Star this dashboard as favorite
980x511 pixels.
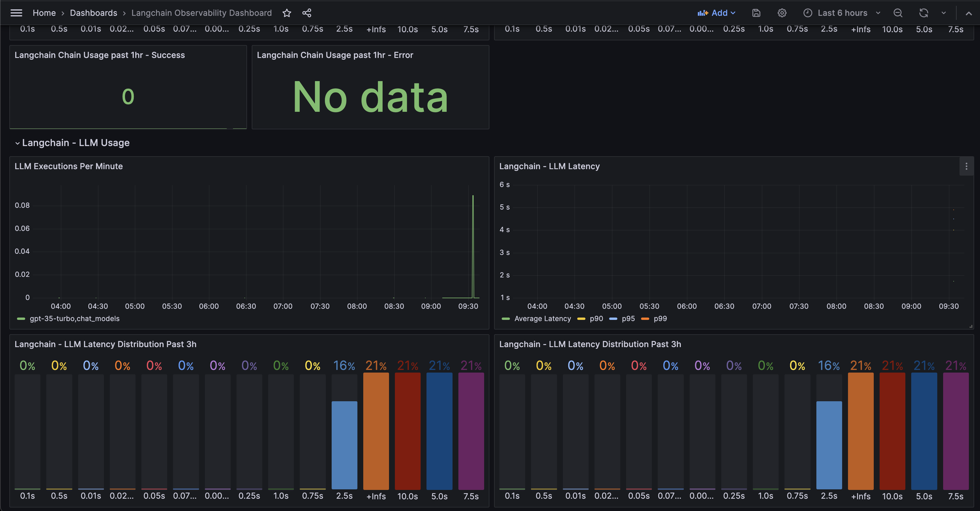coord(287,13)
